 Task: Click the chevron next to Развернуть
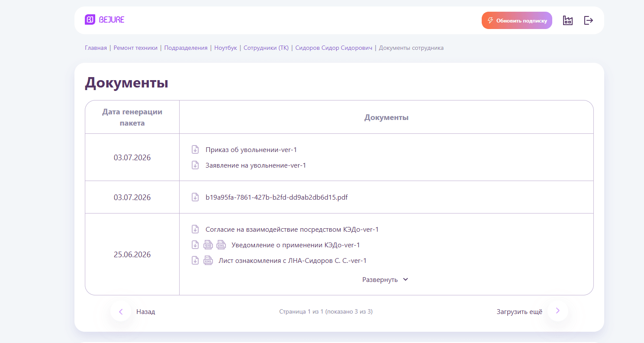coord(406,279)
